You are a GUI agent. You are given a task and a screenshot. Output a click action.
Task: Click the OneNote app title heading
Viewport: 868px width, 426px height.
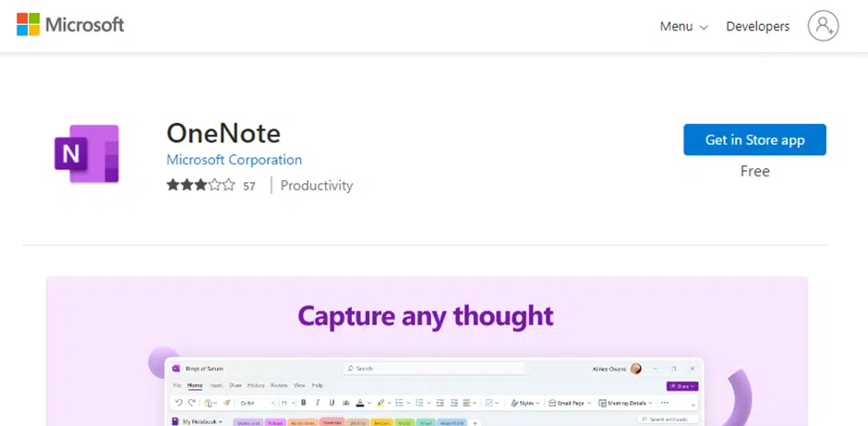click(x=223, y=133)
